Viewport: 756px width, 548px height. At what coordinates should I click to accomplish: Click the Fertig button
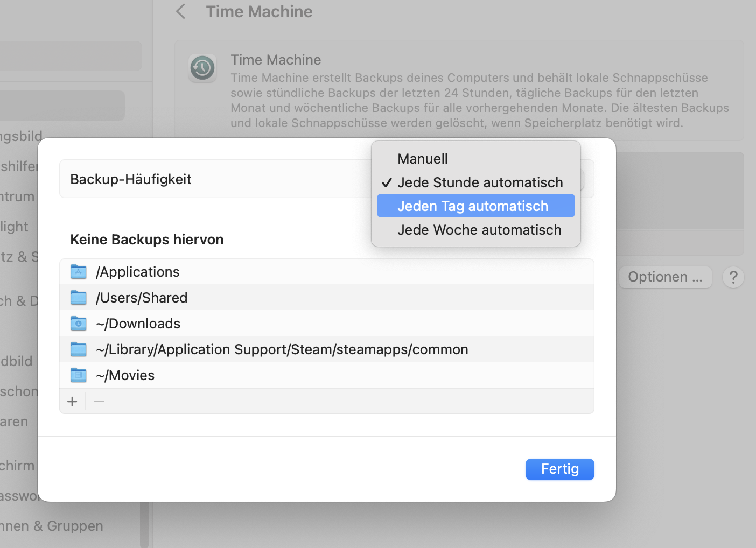tap(559, 469)
